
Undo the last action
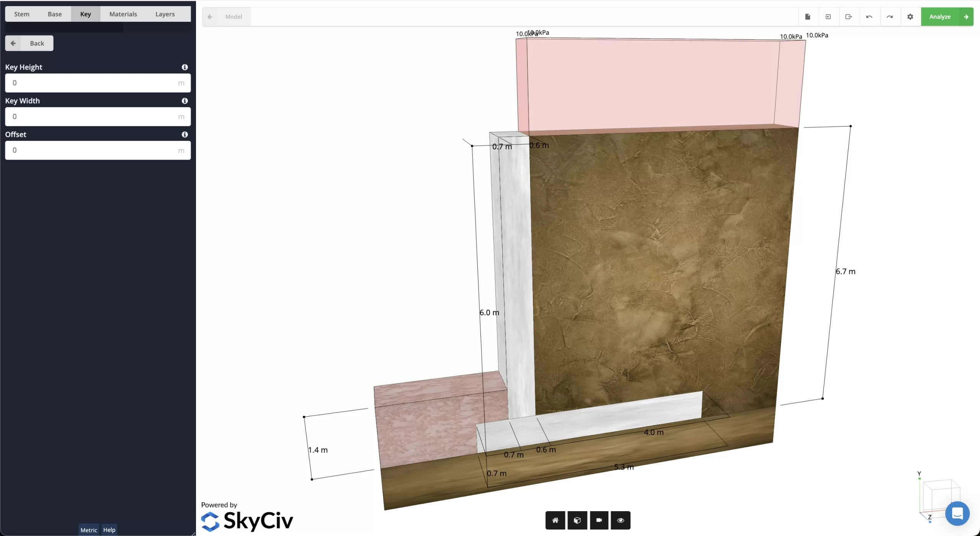869,17
